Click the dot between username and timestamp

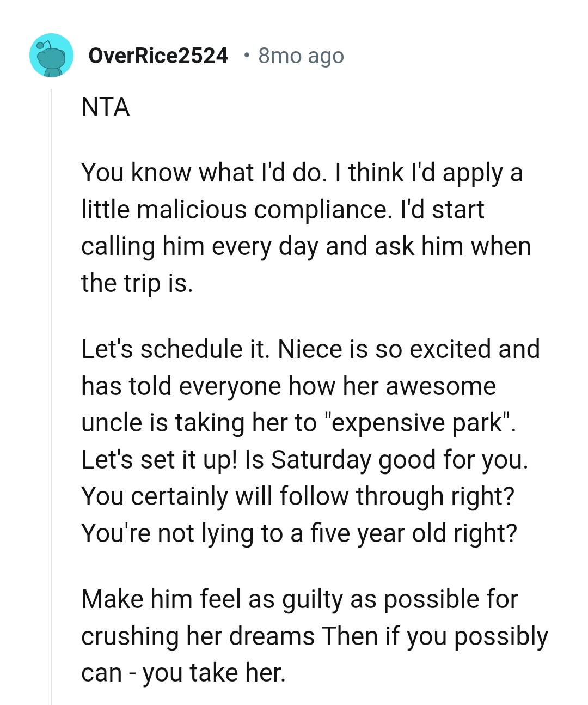[246, 55]
